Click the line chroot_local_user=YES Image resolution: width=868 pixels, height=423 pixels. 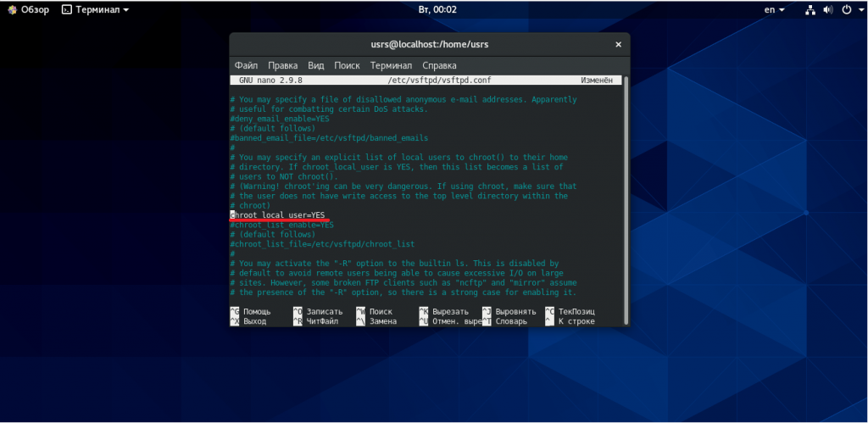point(278,214)
